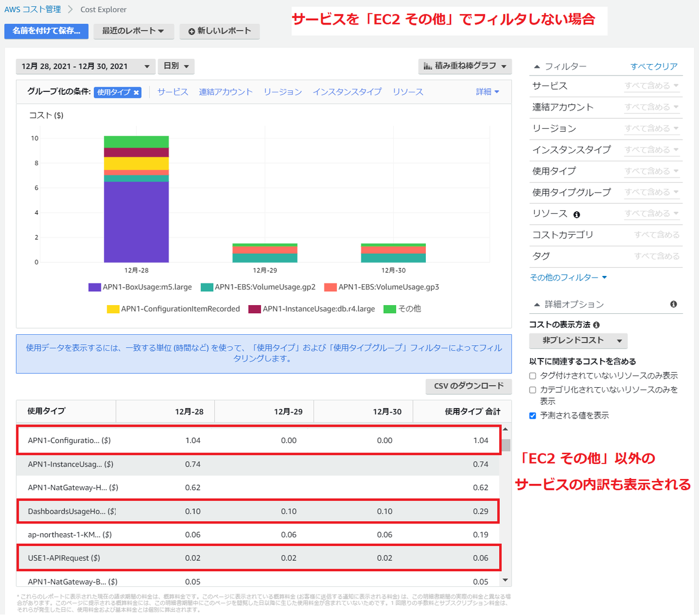Select the ap-northeast-1-KM... ($) row label
The image size is (699, 616).
pos(69,535)
